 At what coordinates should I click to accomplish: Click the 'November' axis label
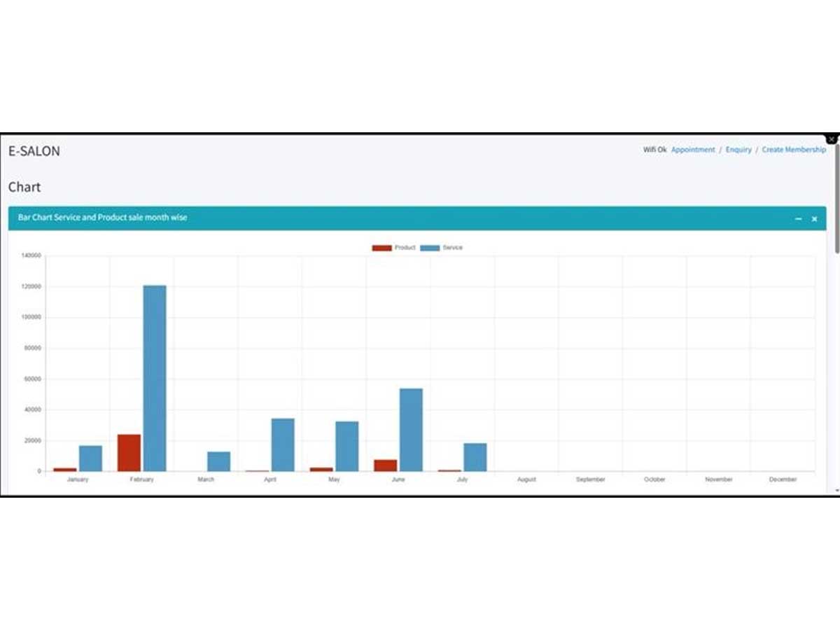point(719,479)
